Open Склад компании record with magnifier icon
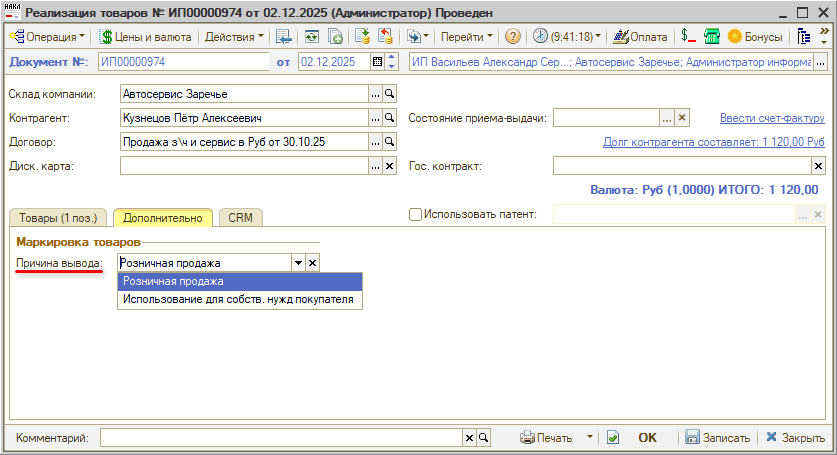 coord(391,94)
